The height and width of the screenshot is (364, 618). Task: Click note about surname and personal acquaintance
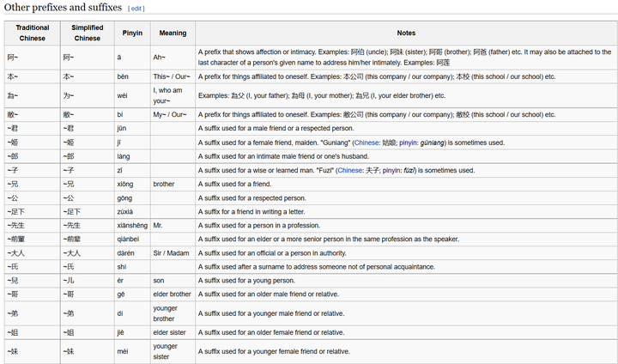[x=317, y=267]
